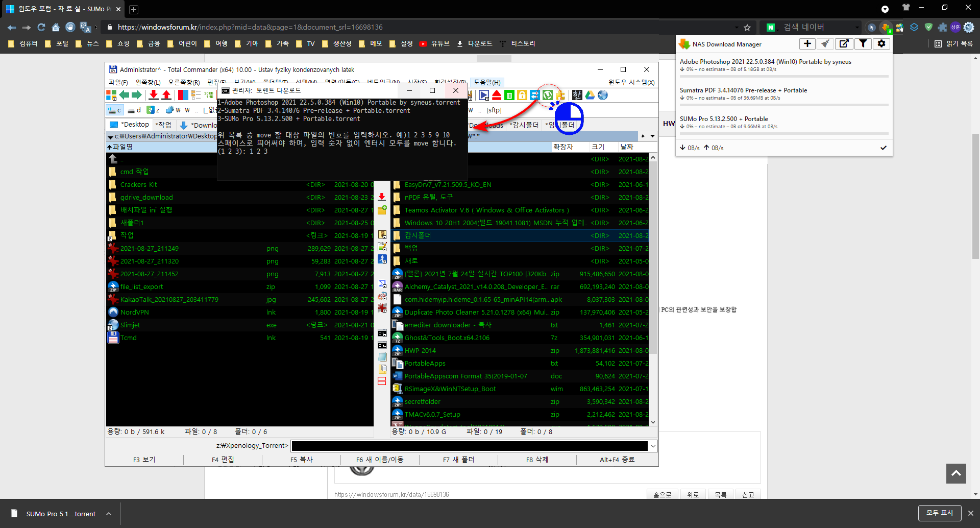The width and height of the screenshot is (980, 528).
Task: Click the Total Commander command line input
Action: coord(470,446)
